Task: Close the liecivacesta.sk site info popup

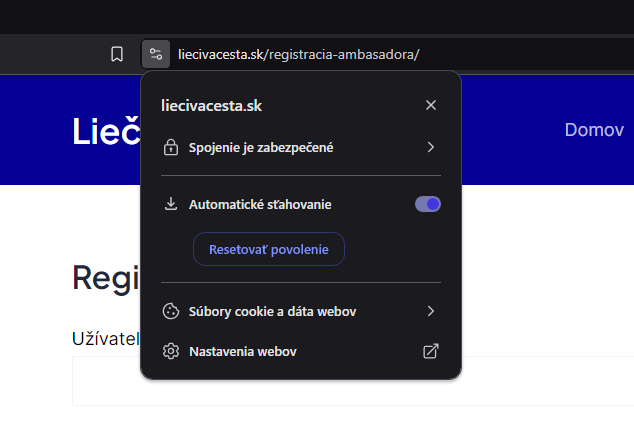Action: coord(431,105)
